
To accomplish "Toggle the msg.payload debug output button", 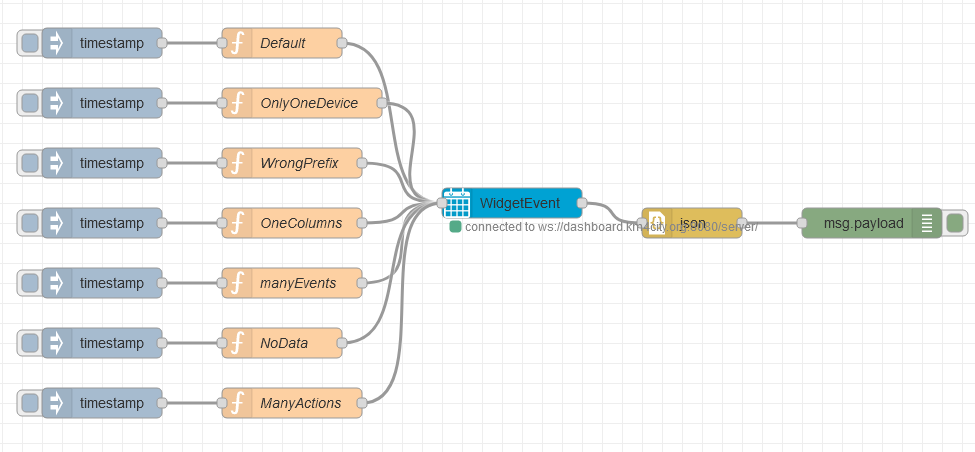I will click(954, 223).
